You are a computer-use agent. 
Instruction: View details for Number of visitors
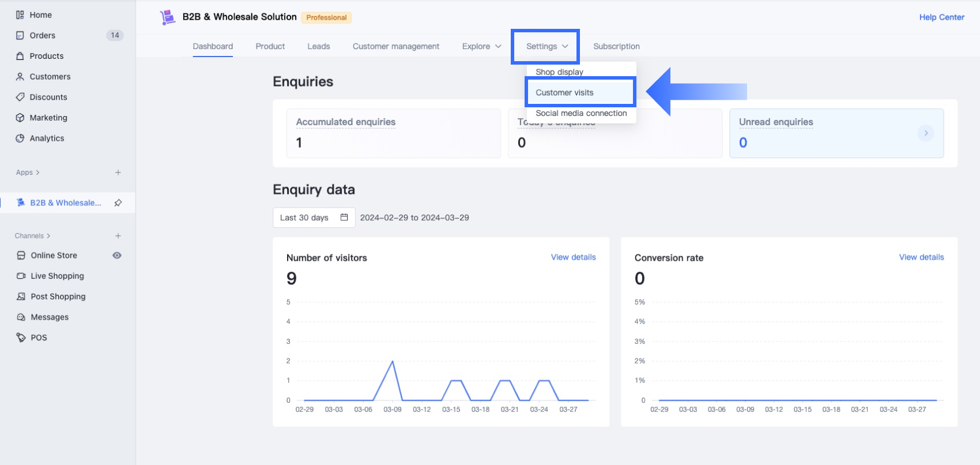573,257
